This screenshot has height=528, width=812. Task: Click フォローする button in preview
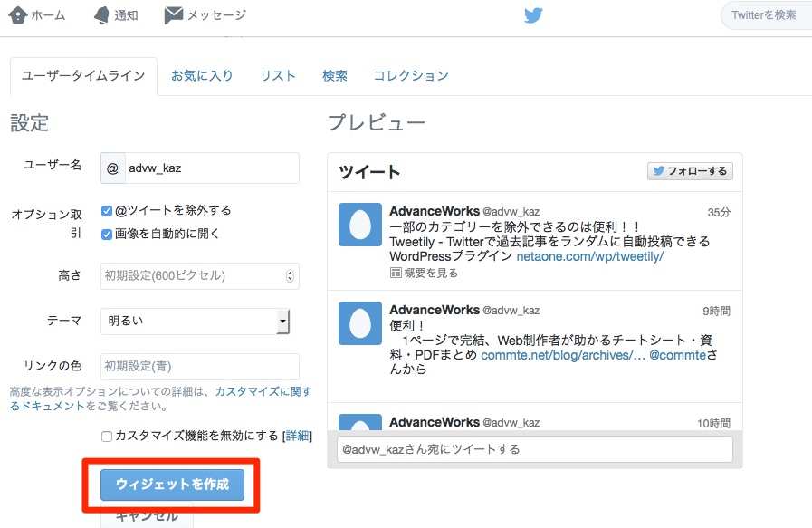(690, 171)
